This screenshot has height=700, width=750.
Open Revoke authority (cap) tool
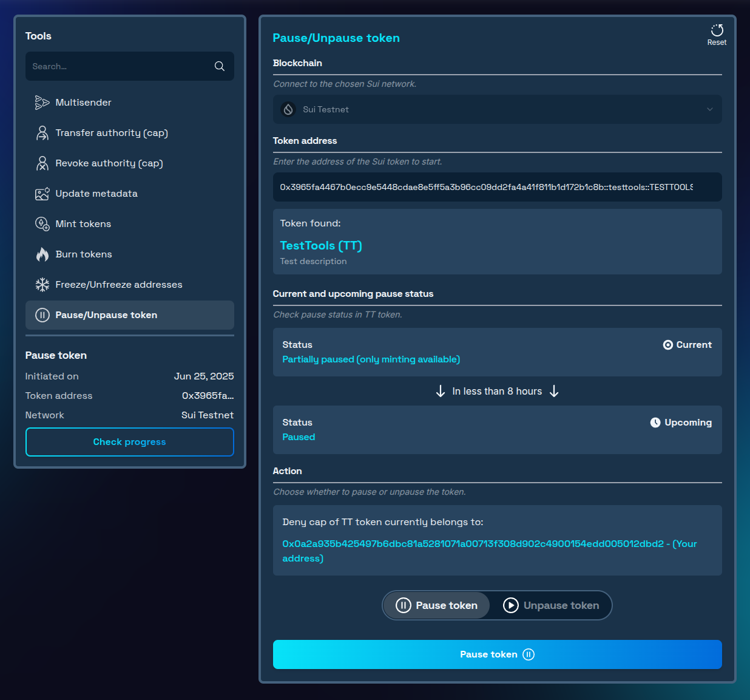pos(130,163)
